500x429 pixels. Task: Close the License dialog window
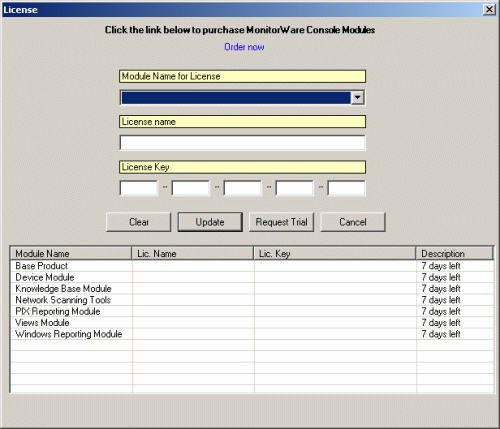[x=489, y=9]
